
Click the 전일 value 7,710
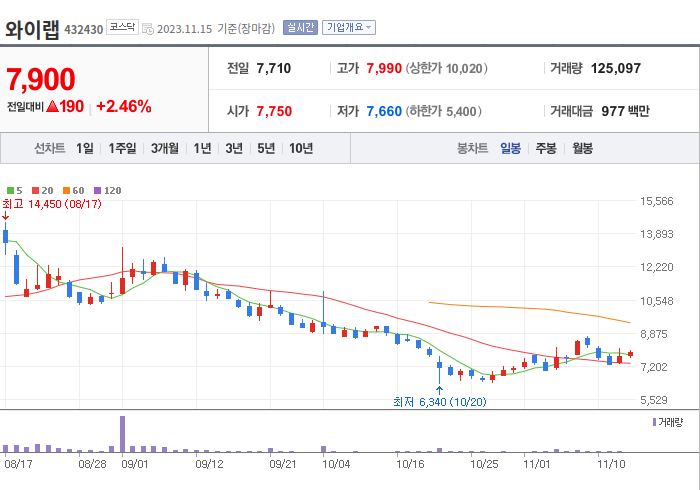pos(274,68)
